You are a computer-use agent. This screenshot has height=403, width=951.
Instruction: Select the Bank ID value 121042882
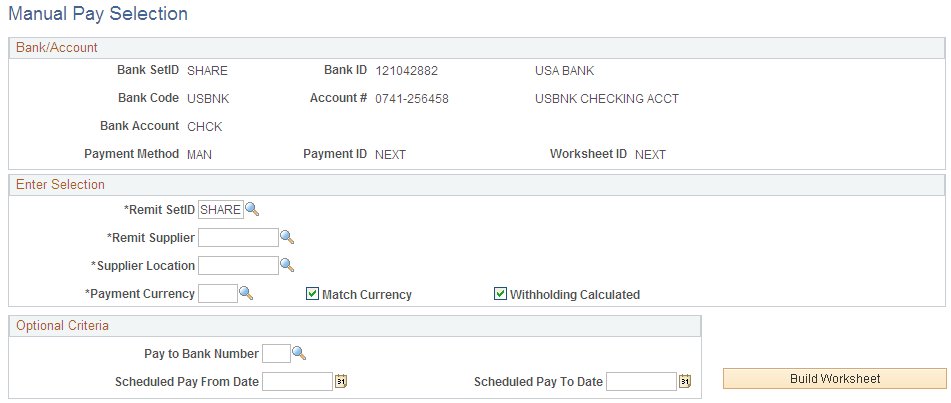click(x=406, y=71)
